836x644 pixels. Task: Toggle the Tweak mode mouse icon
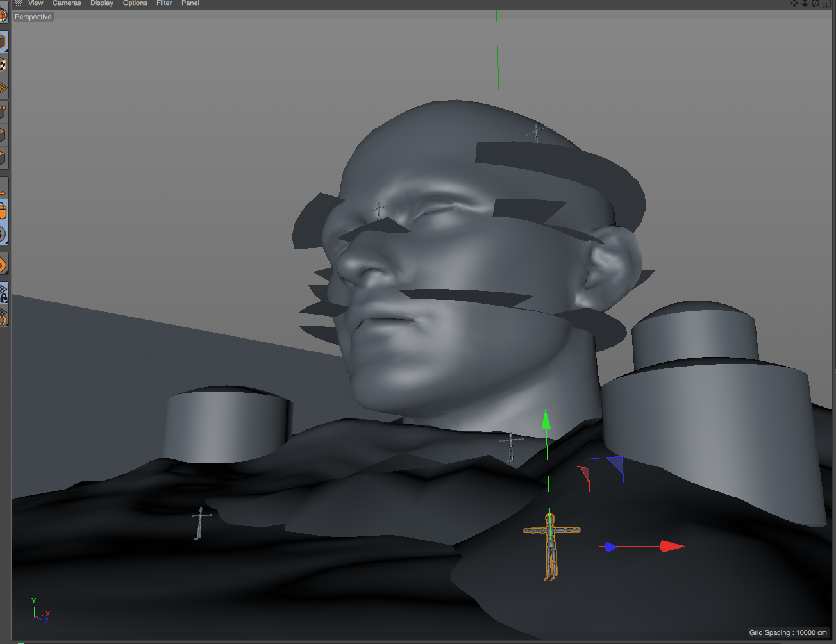click(x=3, y=211)
